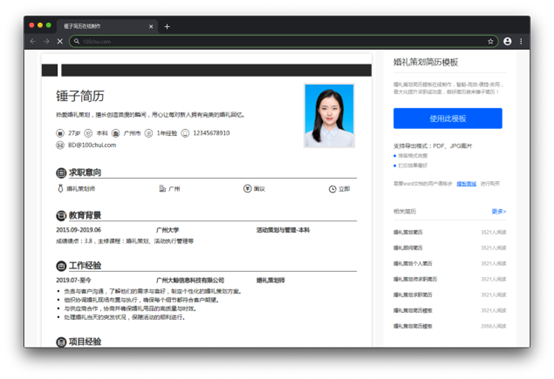The image size is (554, 379).
Task: Click the phone icon beside 12345678910
Action: click(185, 133)
